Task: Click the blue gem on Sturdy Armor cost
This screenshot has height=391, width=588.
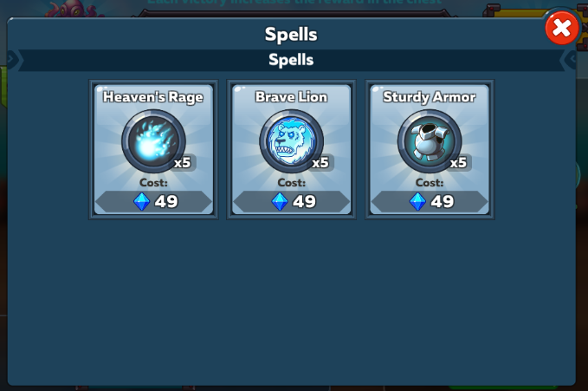Action: point(417,202)
